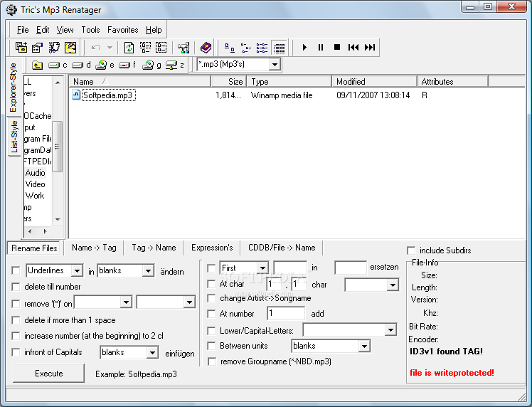
Task: Select drive c
Action: point(58,65)
